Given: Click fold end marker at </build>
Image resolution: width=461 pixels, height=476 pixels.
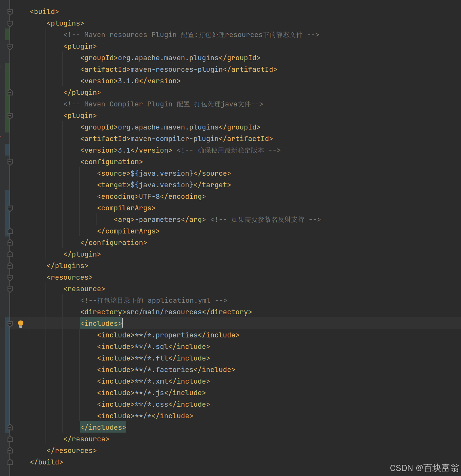Looking at the screenshot, I should pyautogui.click(x=10, y=462).
